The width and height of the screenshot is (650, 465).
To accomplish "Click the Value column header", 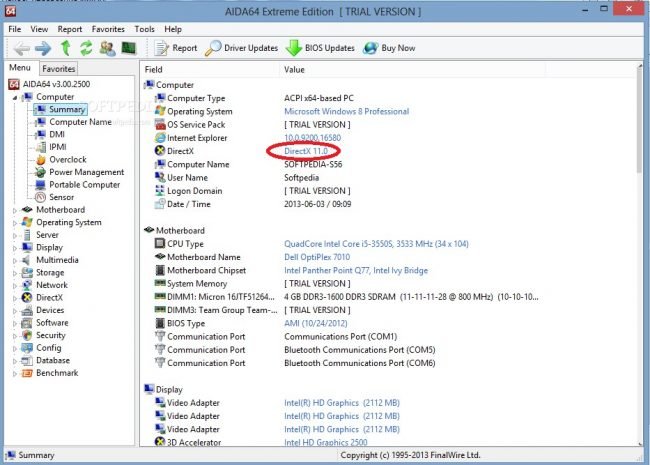I will pyautogui.click(x=295, y=70).
